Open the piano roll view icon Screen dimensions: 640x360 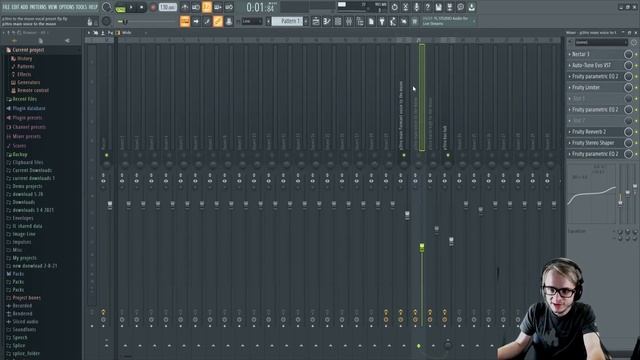tap(327, 21)
